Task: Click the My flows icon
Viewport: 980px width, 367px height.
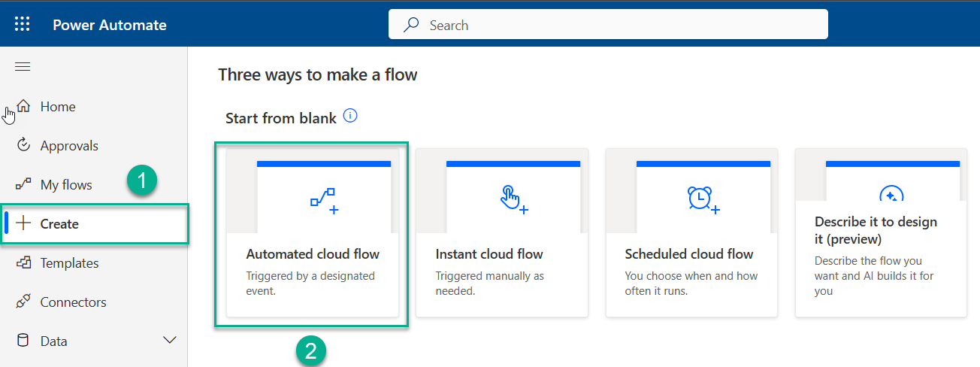Action: click(x=23, y=184)
